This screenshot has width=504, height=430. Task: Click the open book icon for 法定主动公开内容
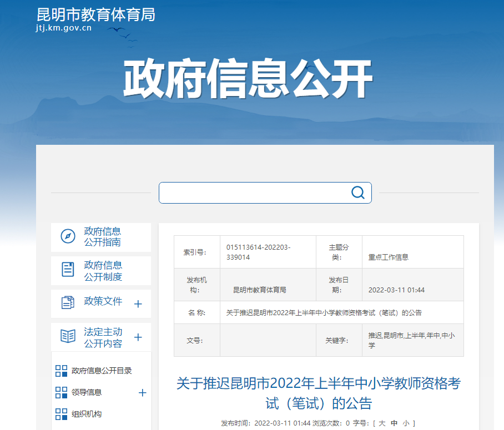coord(68,336)
